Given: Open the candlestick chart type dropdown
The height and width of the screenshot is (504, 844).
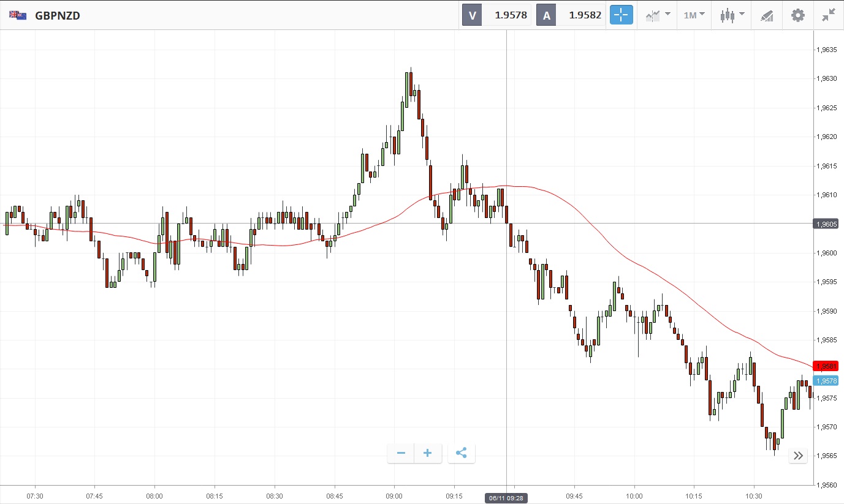Looking at the screenshot, I should 732,15.
